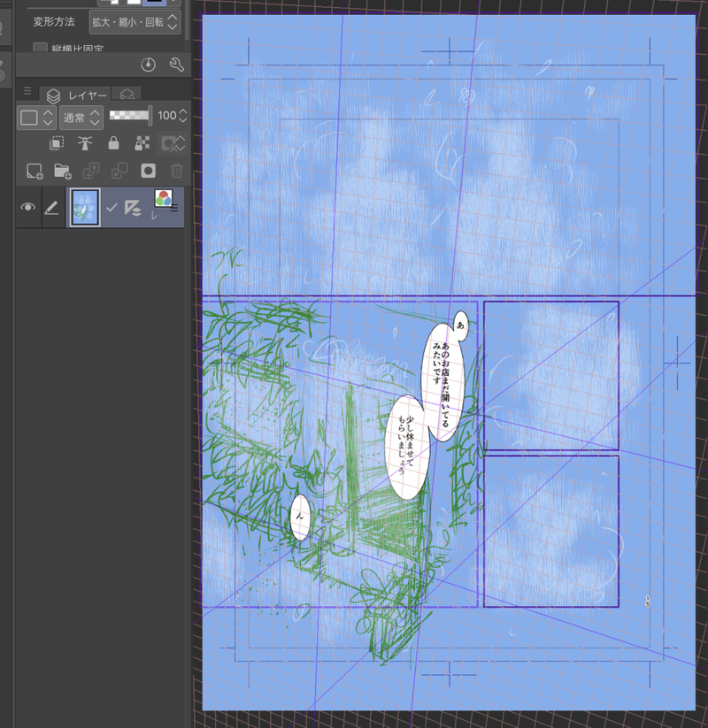The image size is (708, 728).
Task: Open the layer panel hamburger menu
Action: click(27, 91)
